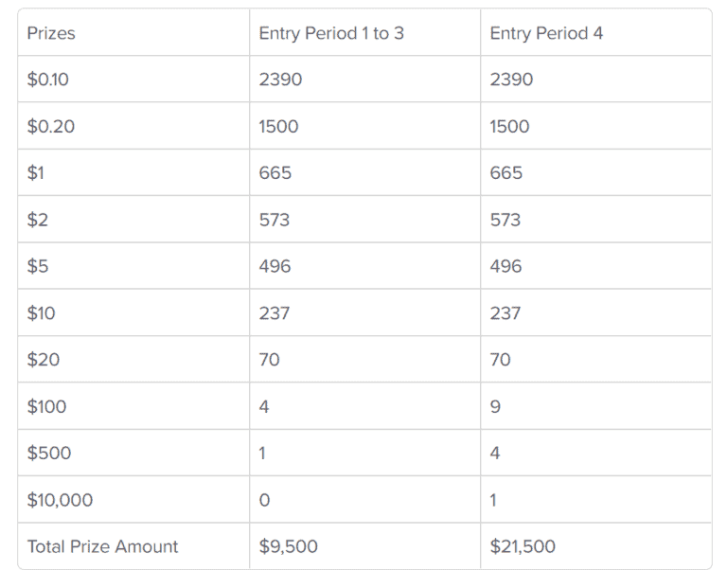
Task: Click the 9 value in the $100 row
Action: [x=495, y=407]
